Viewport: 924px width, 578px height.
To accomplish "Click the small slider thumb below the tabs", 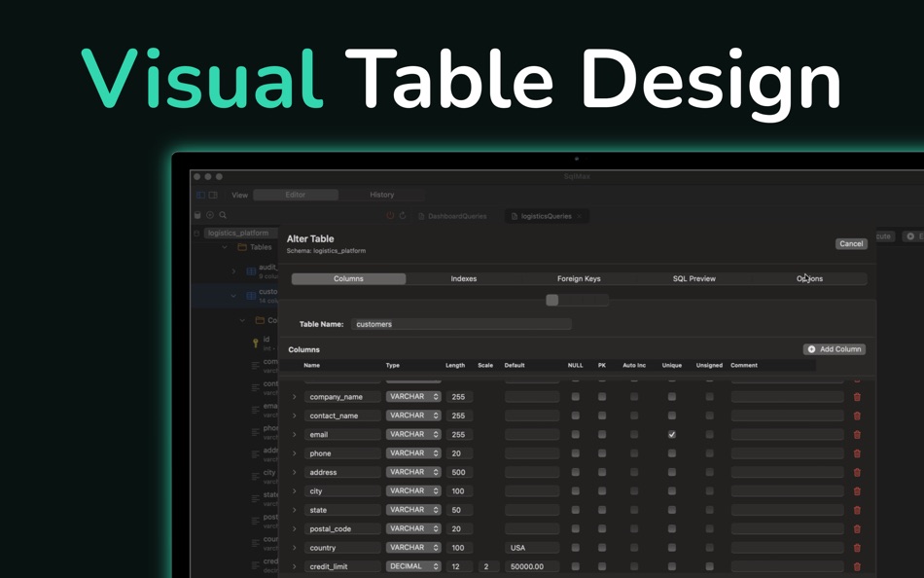I will 552,301.
